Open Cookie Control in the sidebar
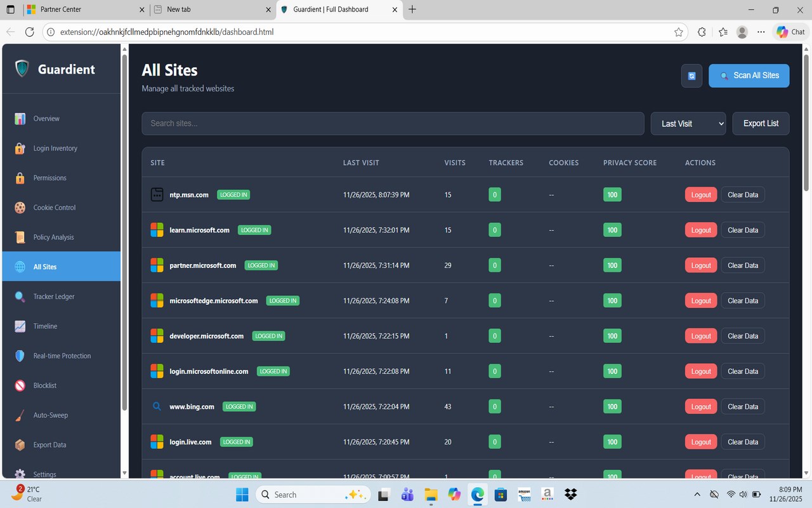 [x=62, y=208]
